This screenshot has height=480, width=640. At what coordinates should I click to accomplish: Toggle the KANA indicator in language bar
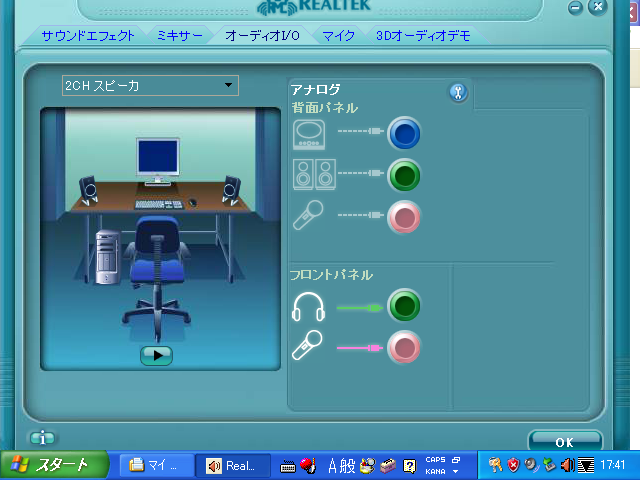[436, 471]
